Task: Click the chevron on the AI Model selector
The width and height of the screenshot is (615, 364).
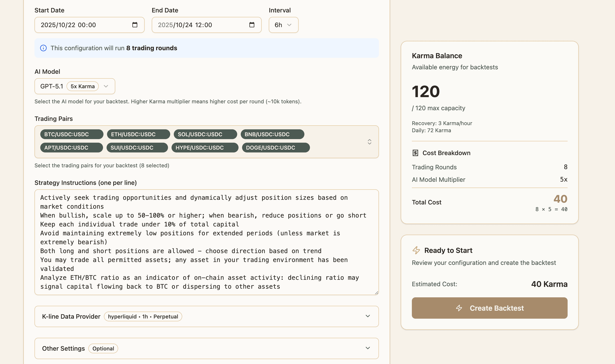Action: (106, 86)
